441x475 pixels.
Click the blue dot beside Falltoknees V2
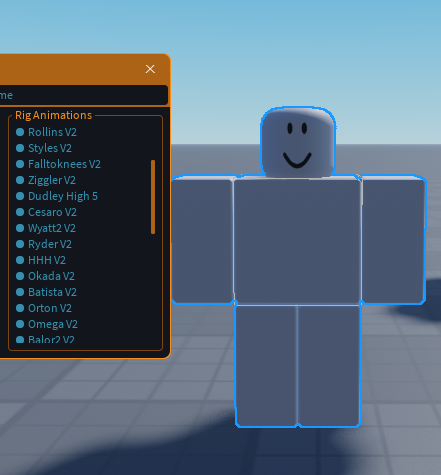(20, 164)
